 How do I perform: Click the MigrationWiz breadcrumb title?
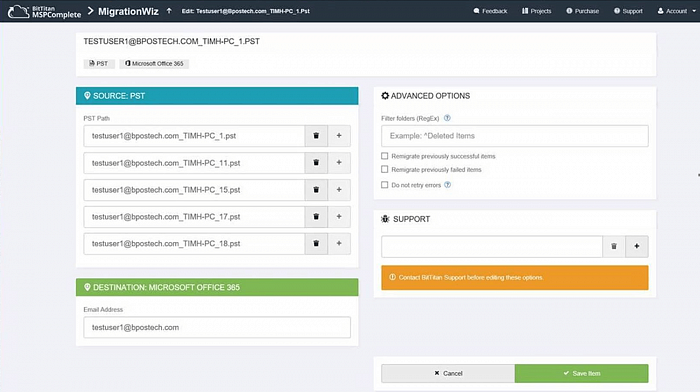click(x=128, y=12)
